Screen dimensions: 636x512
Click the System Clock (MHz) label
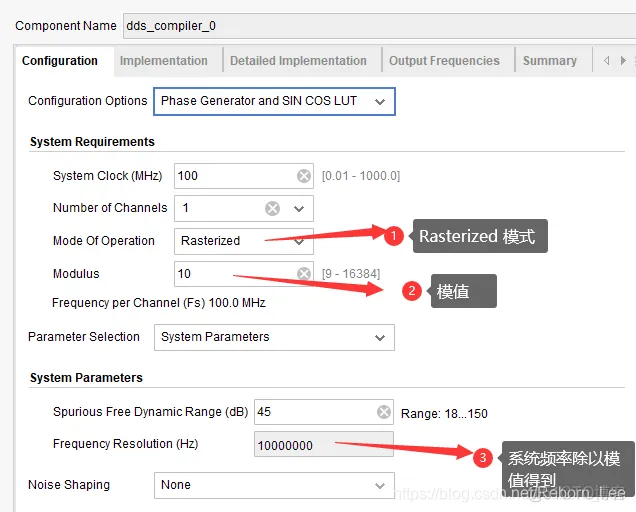point(107,176)
